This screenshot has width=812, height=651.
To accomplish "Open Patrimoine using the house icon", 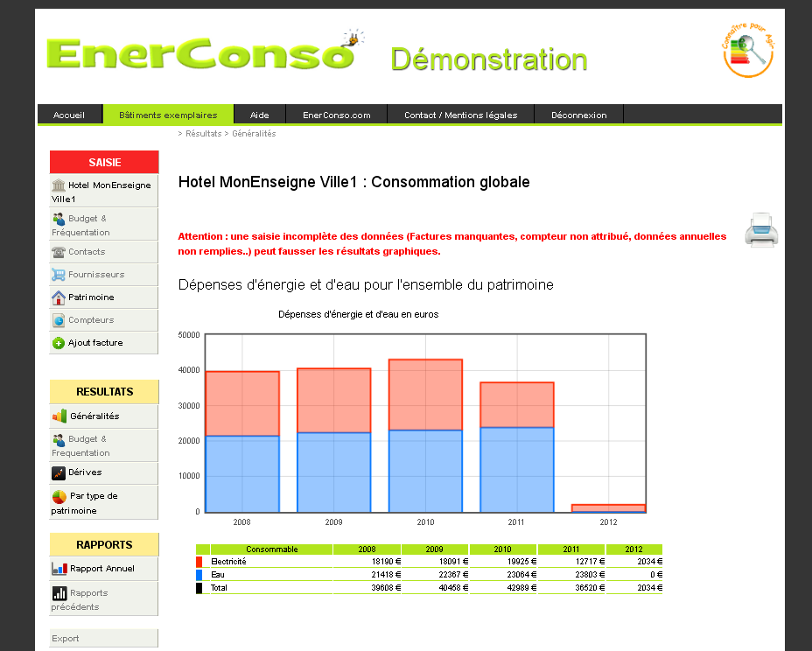I will tap(56, 297).
